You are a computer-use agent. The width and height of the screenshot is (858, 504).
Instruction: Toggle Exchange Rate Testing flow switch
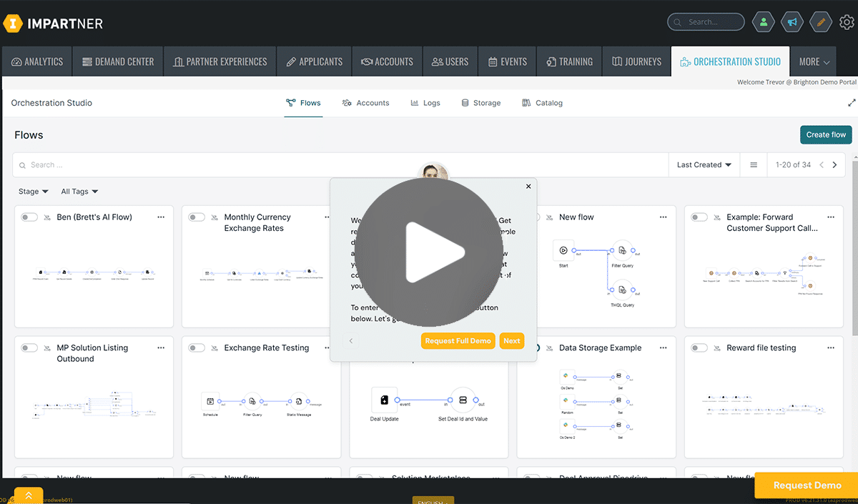197,348
